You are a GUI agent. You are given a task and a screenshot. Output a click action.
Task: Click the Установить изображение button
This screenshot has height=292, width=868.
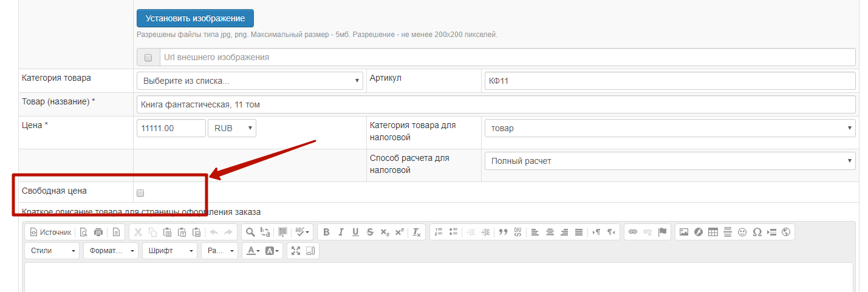click(195, 18)
